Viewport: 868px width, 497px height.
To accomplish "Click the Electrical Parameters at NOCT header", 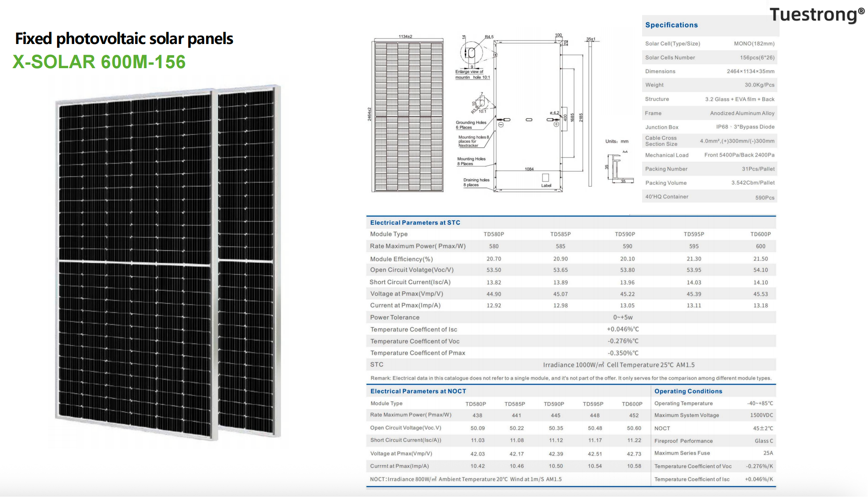I will click(x=418, y=391).
